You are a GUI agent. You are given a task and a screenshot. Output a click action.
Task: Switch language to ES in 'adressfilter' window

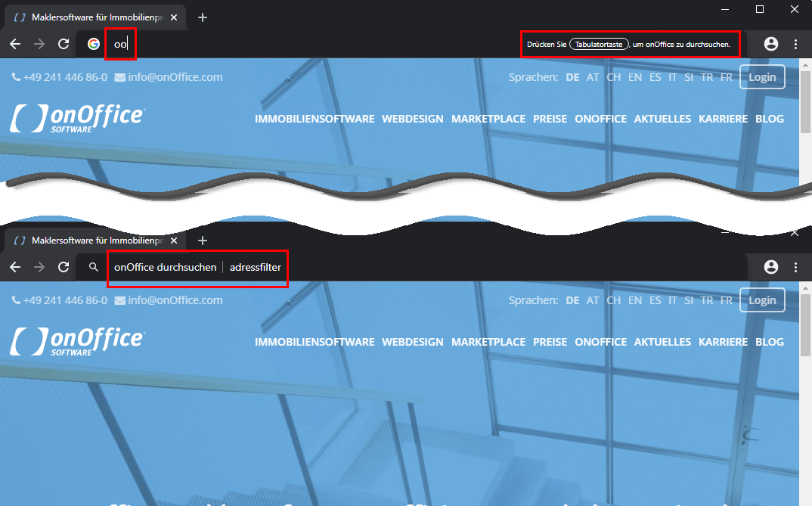[x=655, y=300]
